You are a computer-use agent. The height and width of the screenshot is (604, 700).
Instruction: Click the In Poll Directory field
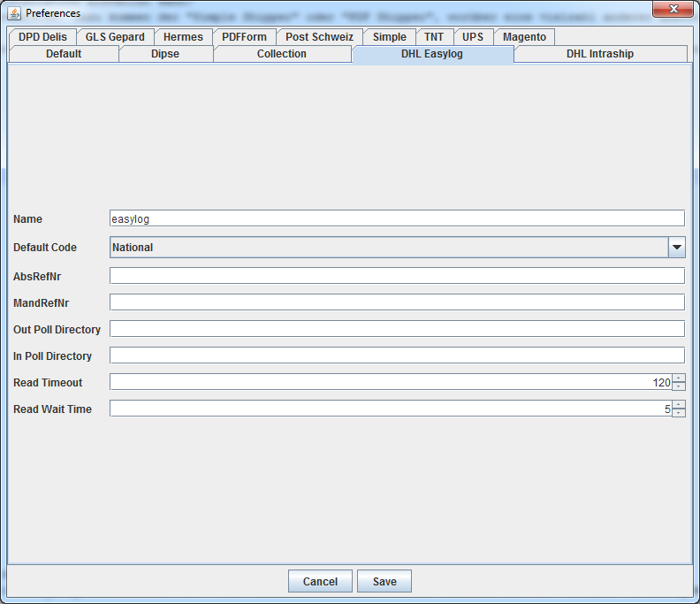(398, 356)
